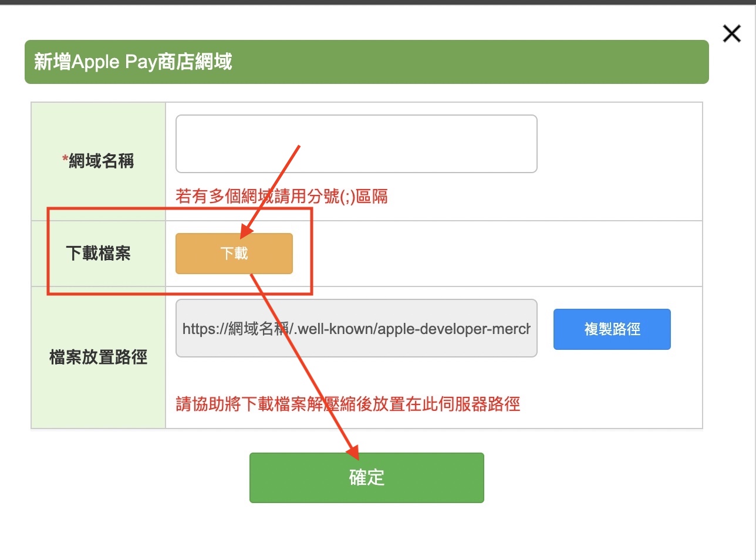Click the 網域名稱 domain name input field
Screen dimensions: 756x560
point(356,144)
